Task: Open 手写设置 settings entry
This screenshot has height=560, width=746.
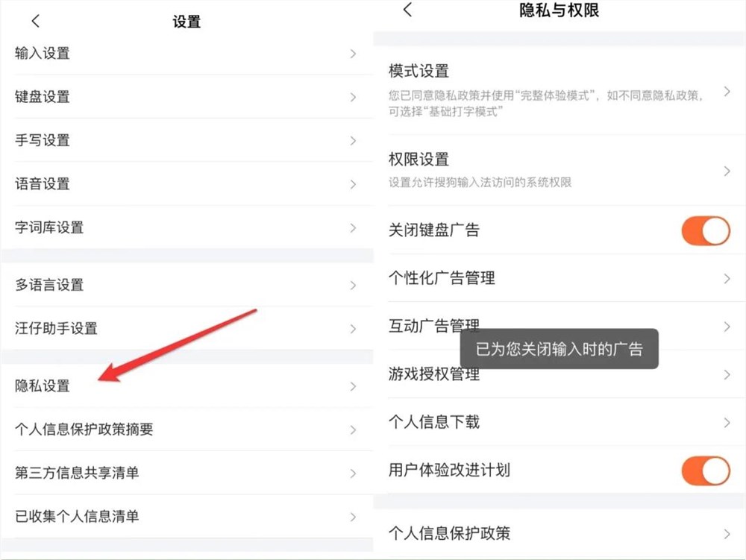Action: click(186, 140)
